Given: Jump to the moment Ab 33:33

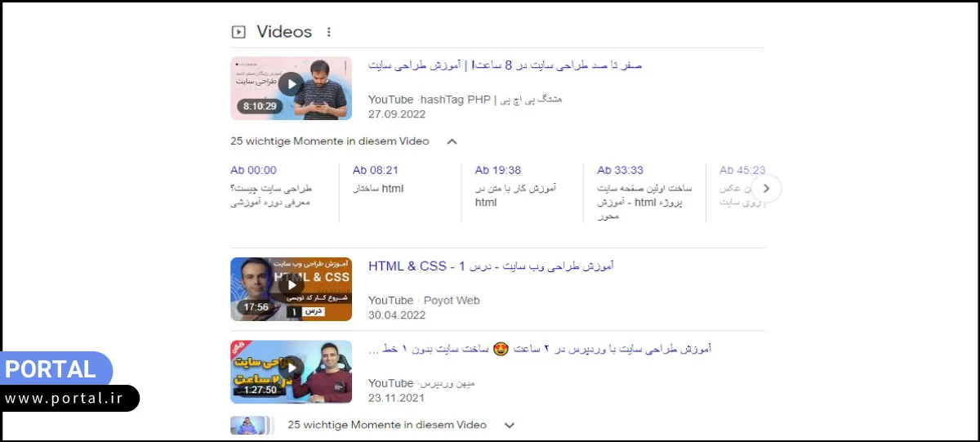Looking at the screenshot, I should click(620, 170).
